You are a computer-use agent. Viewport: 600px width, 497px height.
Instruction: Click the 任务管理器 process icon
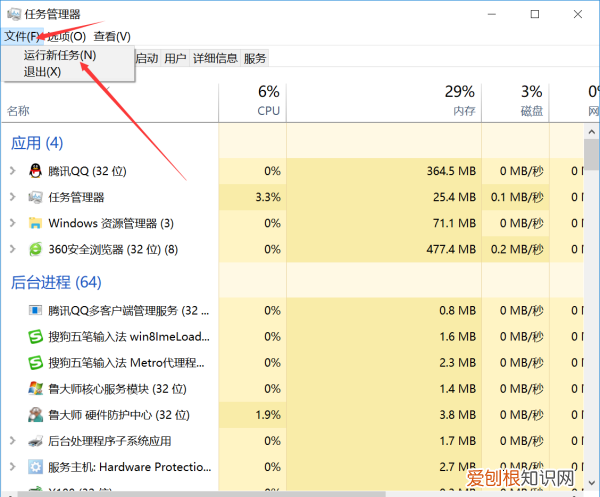pyautogui.click(x=36, y=197)
